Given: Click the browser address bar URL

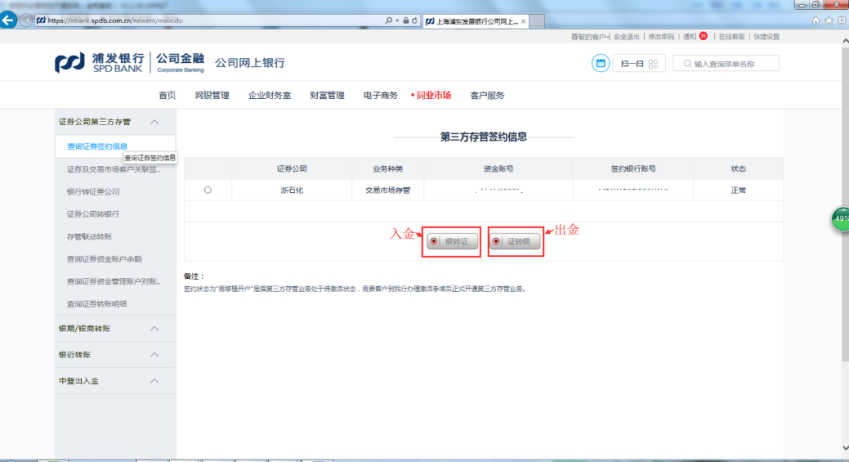Looking at the screenshot, I should click(x=200, y=20).
